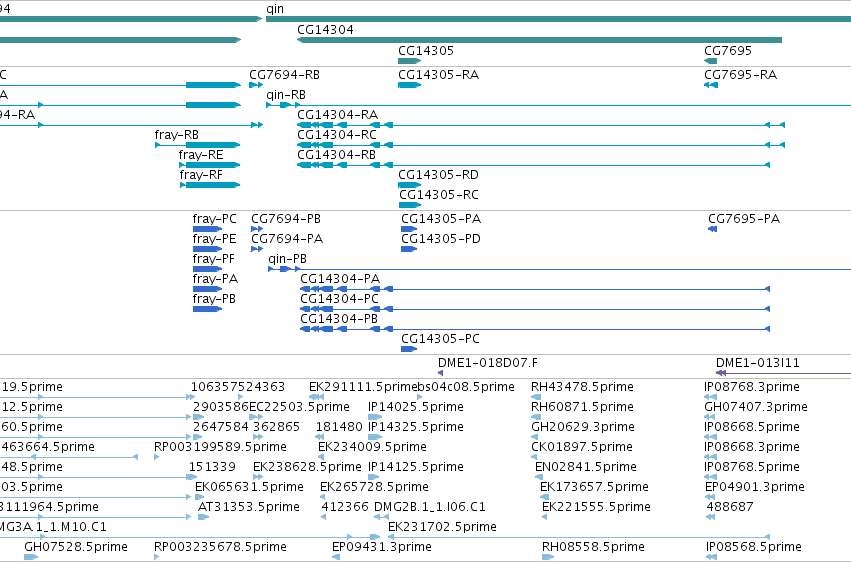Open the CG7694-RB transcript label
Screen dimensions: 851x562
(284, 75)
